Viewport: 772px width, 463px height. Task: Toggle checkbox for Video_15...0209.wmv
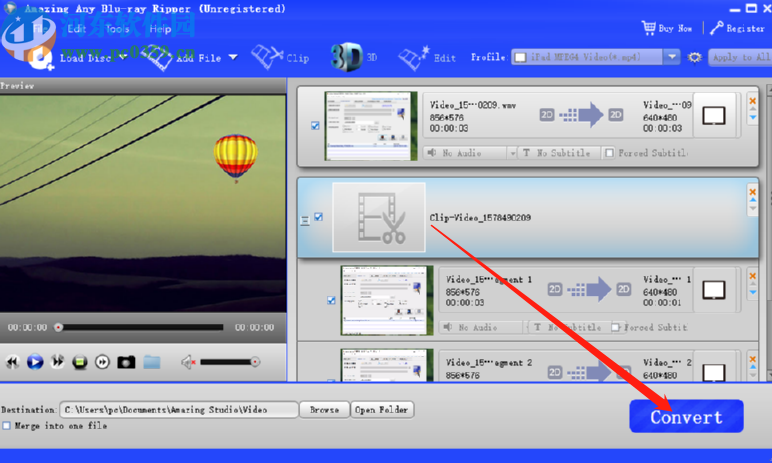(x=315, y=126)
